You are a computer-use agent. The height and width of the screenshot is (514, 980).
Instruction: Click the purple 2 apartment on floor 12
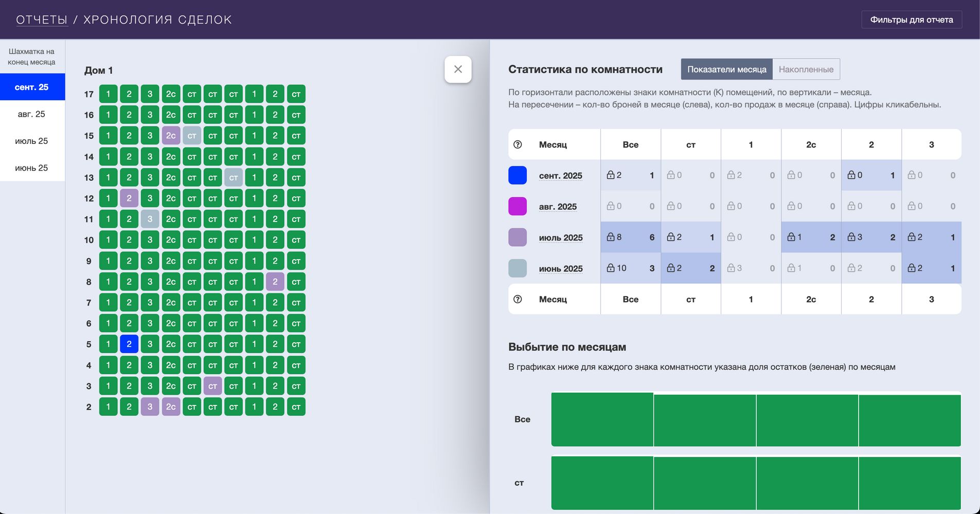point(129,198)
